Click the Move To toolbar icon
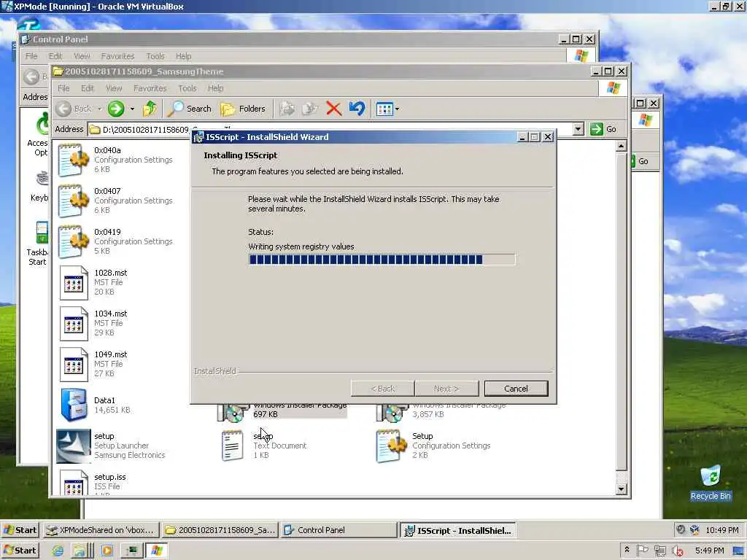Screen dimensions: 747x560 pos(287,109)
